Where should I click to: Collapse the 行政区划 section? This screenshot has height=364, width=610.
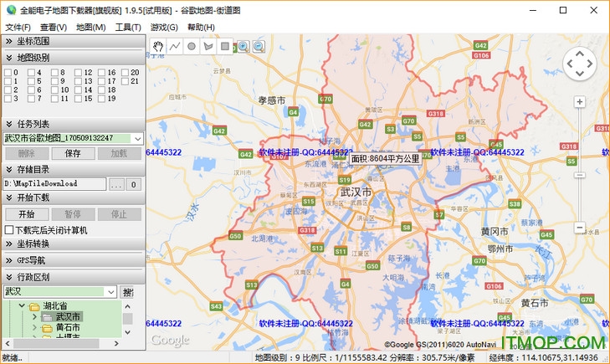(74, 277)
